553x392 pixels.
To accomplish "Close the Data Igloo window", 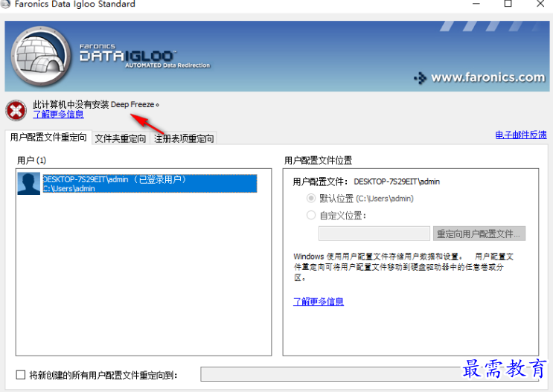I will coord(540,4).
